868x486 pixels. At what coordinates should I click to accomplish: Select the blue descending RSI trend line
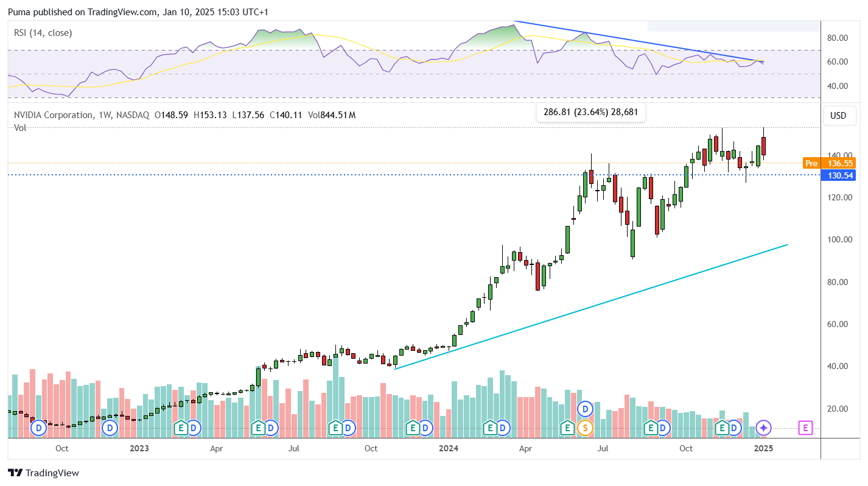click(639, 41)
